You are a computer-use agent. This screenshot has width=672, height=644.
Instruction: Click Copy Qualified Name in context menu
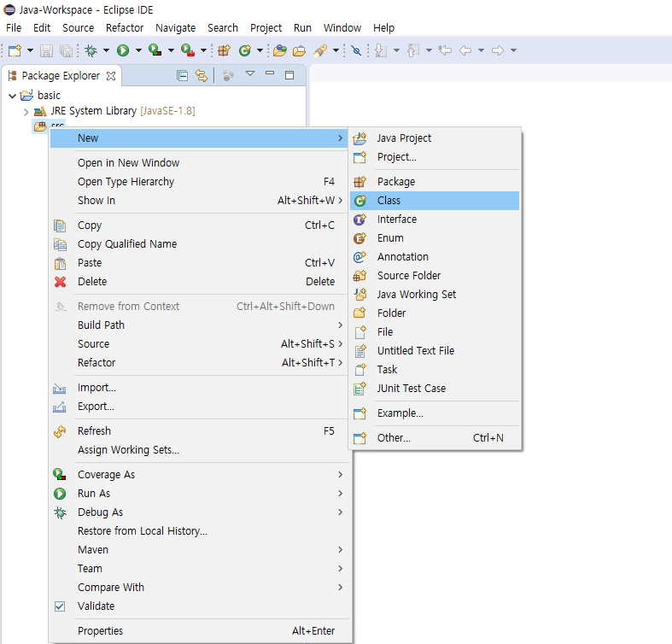coord(199,244)
